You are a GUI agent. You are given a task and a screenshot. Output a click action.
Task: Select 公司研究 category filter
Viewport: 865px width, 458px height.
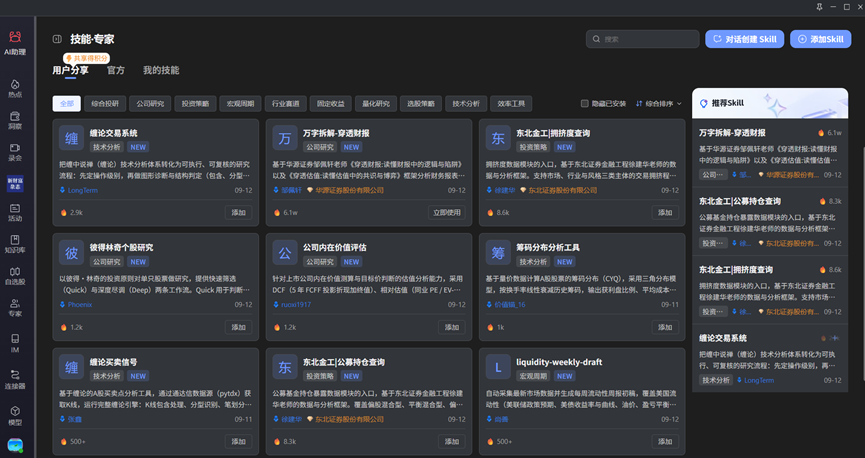(x=151, y=104)
